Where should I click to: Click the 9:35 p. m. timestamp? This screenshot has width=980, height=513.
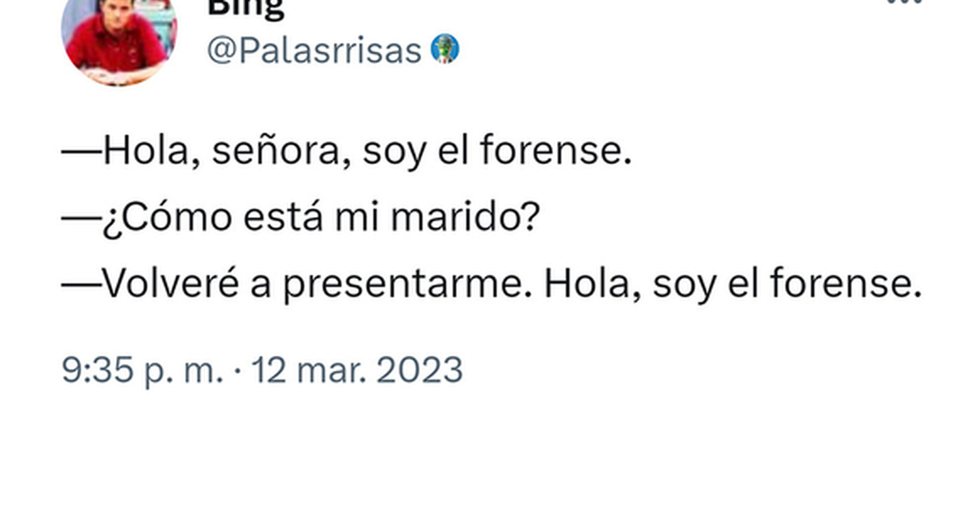pyautogui.click(x=142, y=370)
